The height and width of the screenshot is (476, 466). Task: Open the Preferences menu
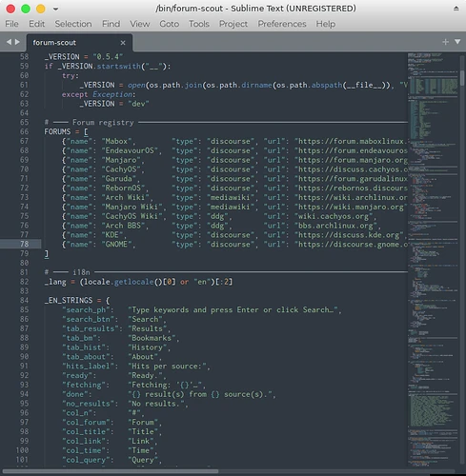pyautogui.click(x=282, y=24)
